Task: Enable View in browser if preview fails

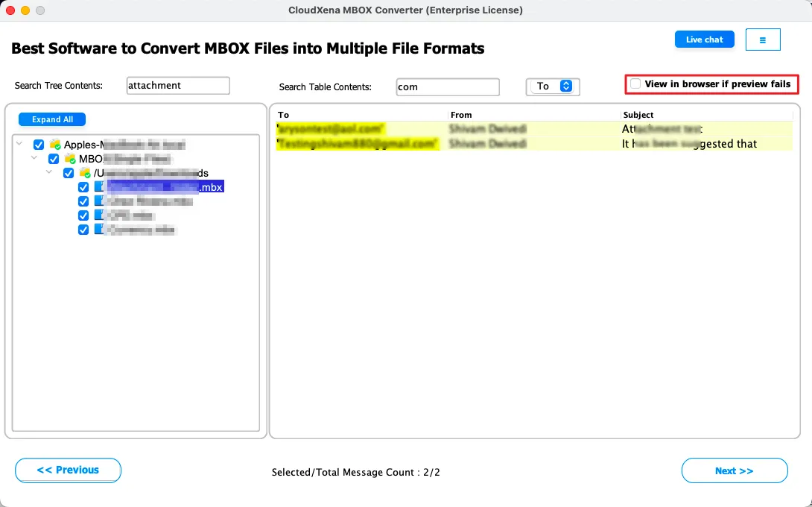Action: (x=635, y=84)
